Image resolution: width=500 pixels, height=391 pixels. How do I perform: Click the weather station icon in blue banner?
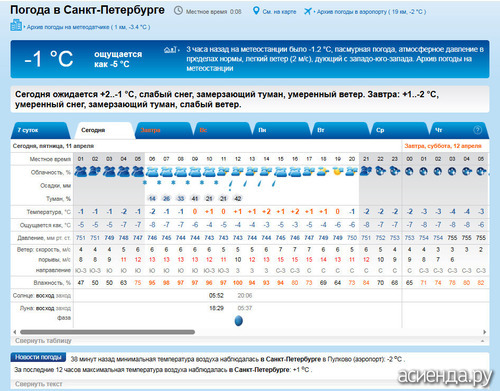pyautogui.click(x=170, y=50)
